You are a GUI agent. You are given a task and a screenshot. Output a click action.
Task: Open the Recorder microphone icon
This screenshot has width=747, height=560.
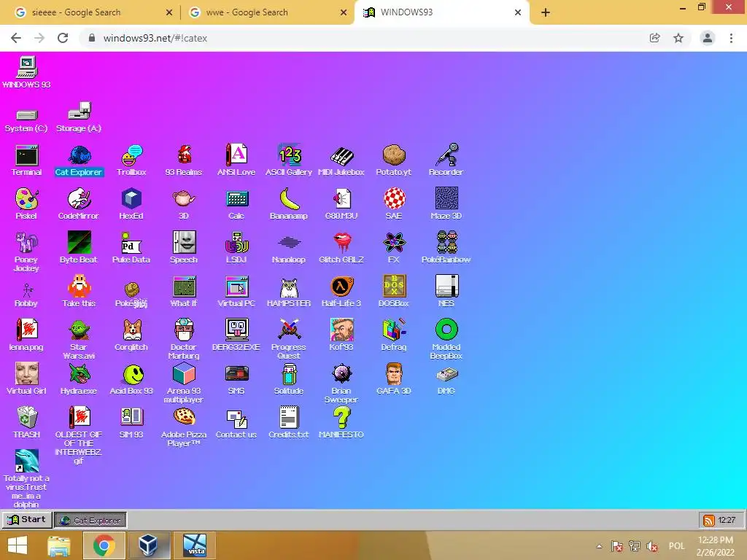446,160
